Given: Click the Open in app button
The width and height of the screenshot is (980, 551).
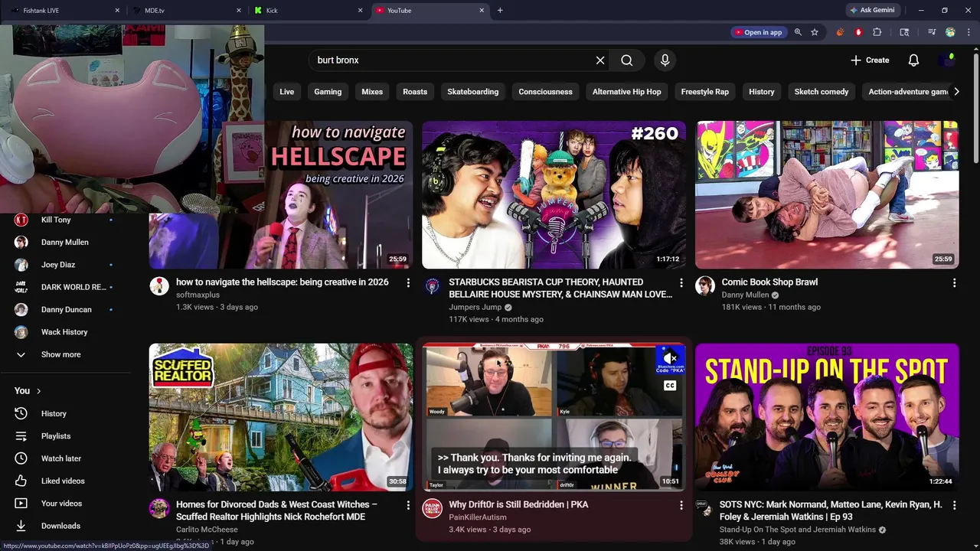Looking at the screenshot, I should (758, 32).
